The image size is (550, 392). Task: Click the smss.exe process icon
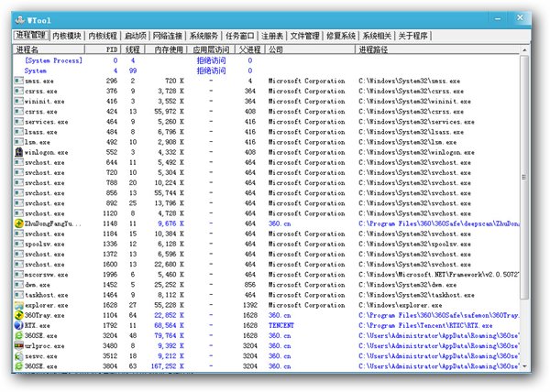coord(18,81)
